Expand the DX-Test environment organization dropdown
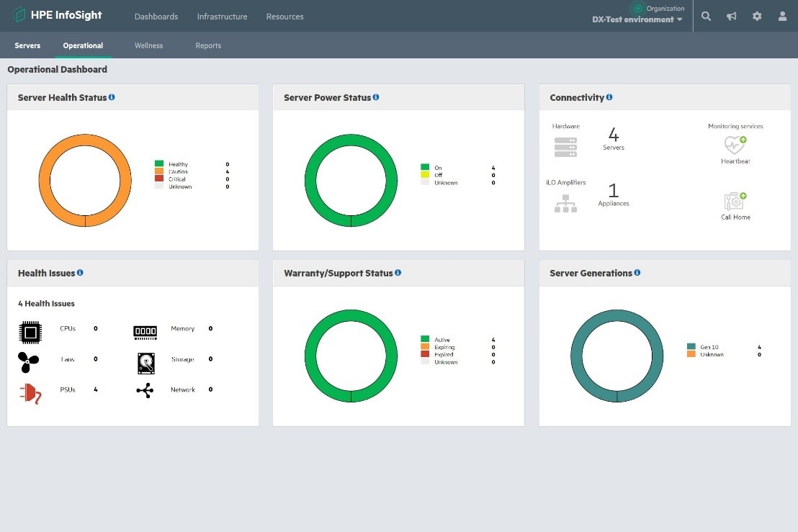 637,19
